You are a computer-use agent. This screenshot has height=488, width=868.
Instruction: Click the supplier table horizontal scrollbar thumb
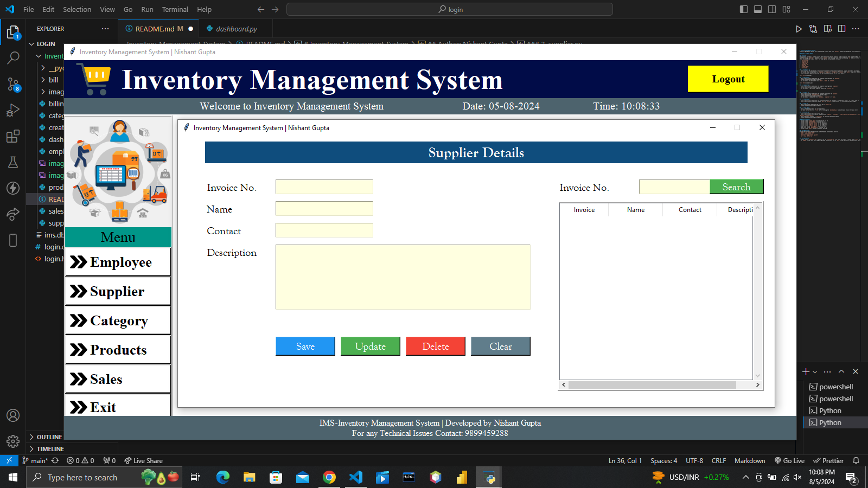point(652,385)
